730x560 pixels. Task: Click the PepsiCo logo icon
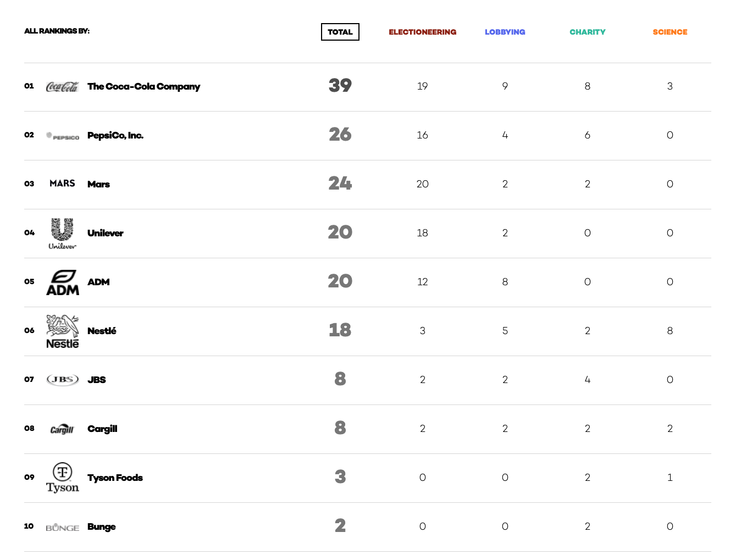click(x=62, y=136)
